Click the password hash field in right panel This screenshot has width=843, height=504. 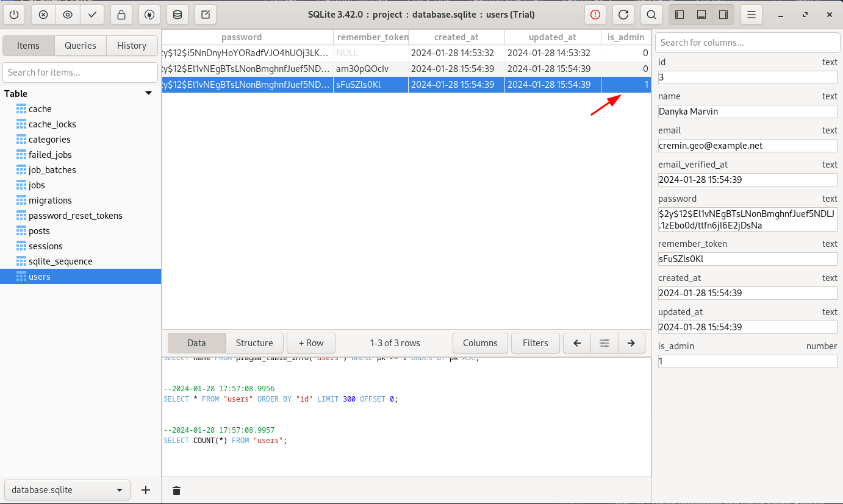coord(747,219)
